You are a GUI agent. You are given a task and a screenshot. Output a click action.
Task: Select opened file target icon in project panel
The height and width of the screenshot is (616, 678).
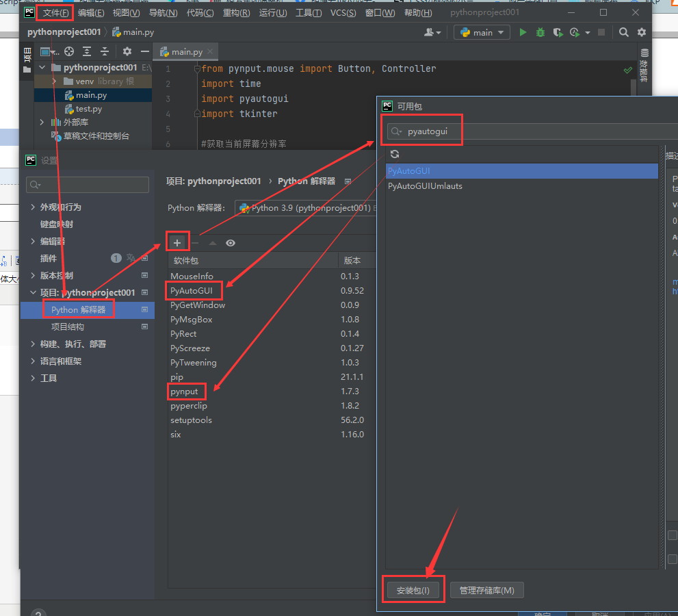pos(69,52)
